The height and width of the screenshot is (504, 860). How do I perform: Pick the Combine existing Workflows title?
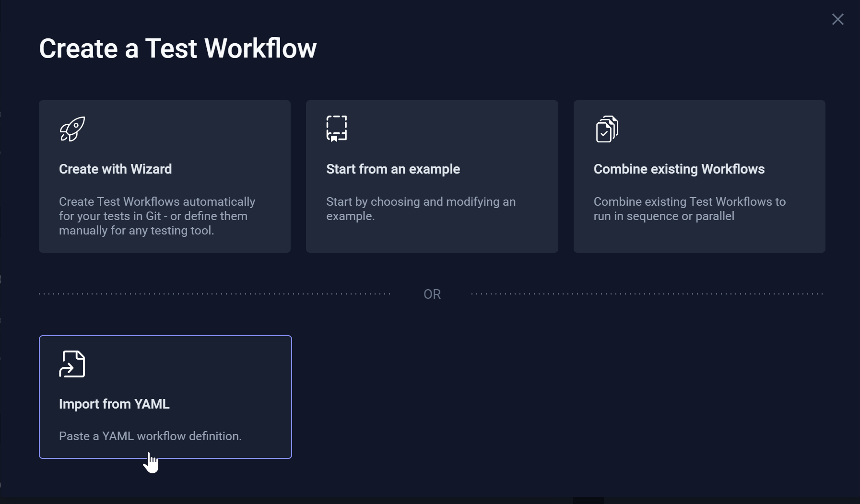679,169
